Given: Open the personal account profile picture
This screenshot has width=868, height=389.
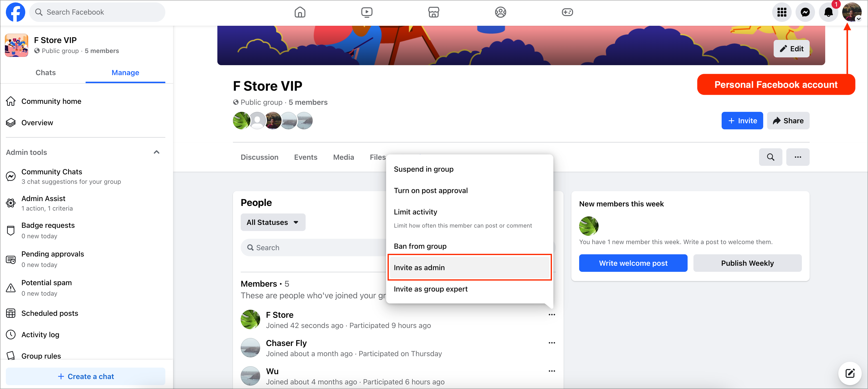Looking at the screenshot, I should [851, 12].
